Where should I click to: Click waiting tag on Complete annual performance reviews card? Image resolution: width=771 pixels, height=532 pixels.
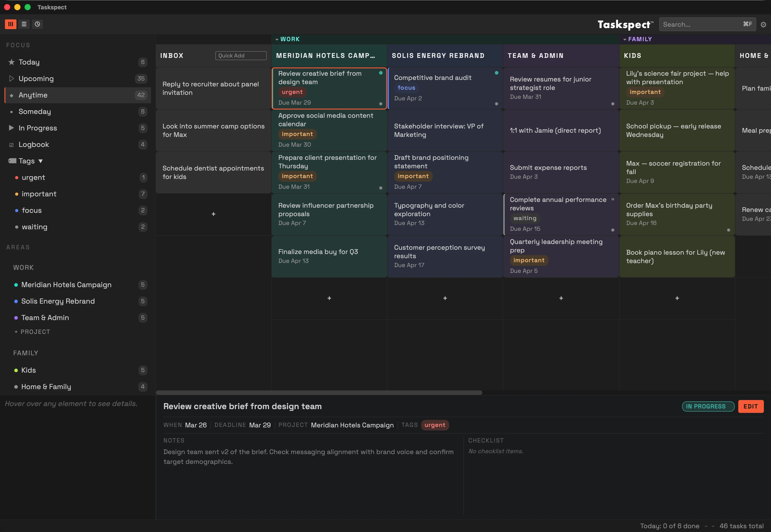point(525,218)
